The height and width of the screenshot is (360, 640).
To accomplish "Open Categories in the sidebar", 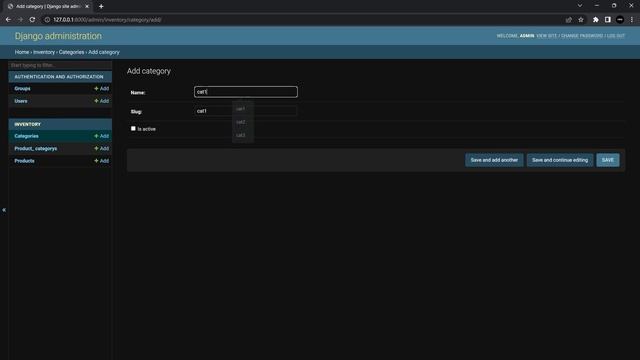I will click(x=27, y=136).
